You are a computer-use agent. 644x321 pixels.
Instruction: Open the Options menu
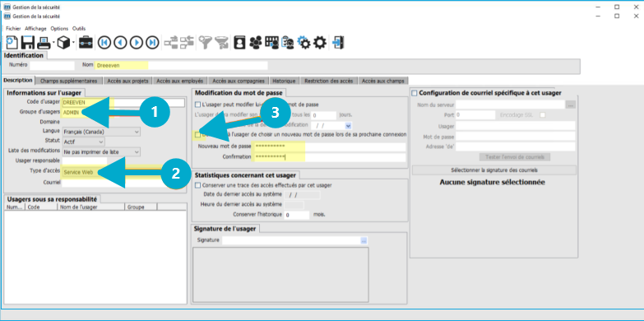click(59, 29)
